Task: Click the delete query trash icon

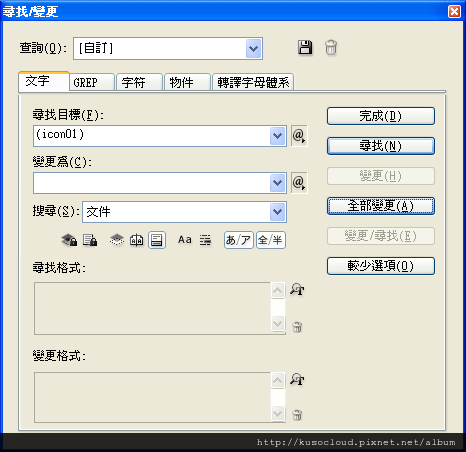Action: 331,47
